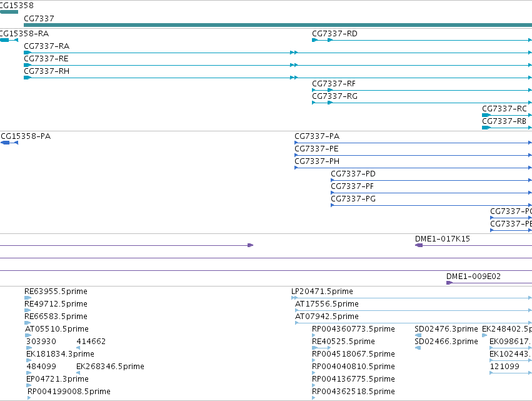Click the CG15358-RA transcript glyph
532x401 pixels.
[x=9, y=40]
